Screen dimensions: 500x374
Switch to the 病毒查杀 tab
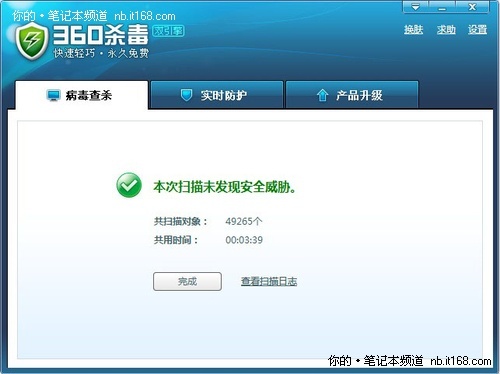point(81,95)
